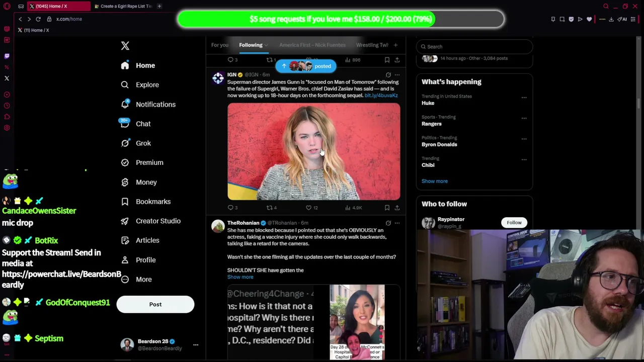644x362 pixels.
Task: Click the X logo above the sidebar
Action: [x=125, y=46]
